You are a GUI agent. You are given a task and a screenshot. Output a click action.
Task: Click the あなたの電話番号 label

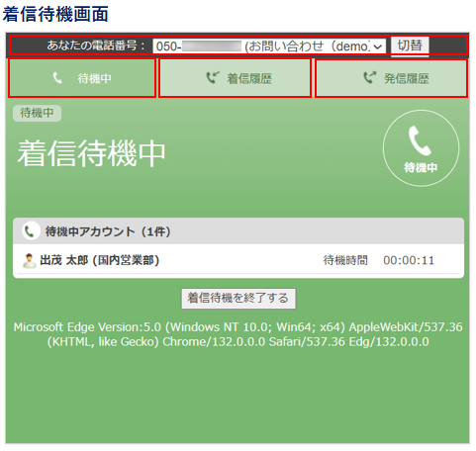tap(96, 45)
